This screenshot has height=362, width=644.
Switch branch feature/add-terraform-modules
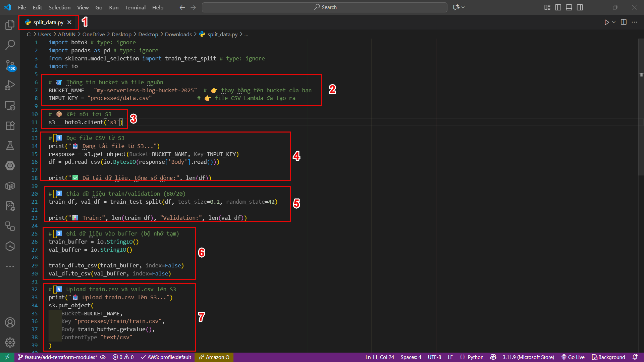click(58, 357)
